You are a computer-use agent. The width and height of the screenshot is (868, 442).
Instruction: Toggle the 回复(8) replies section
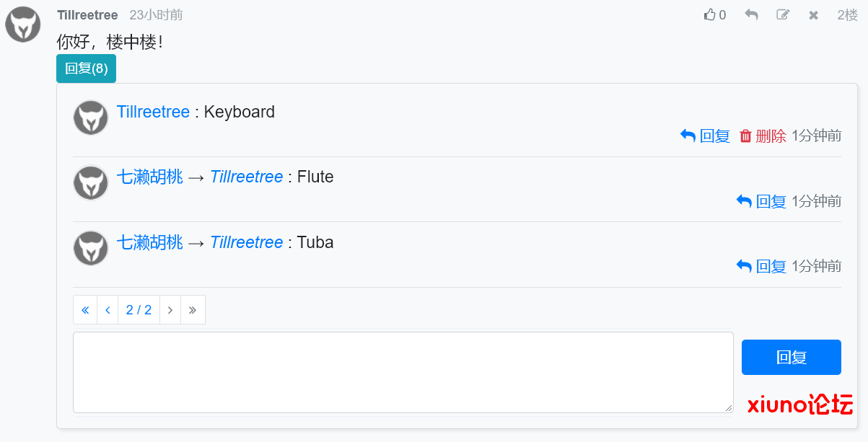[x=86, y=68]
